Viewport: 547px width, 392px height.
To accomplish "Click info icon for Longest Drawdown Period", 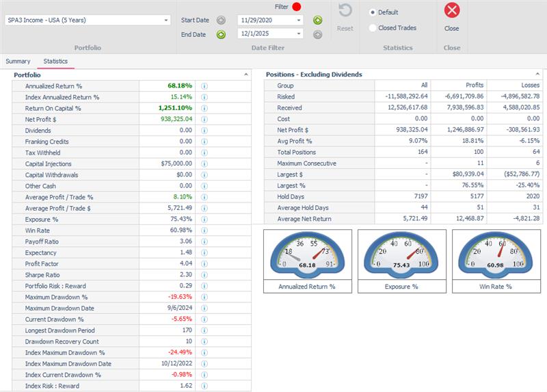I will (204, 330).
